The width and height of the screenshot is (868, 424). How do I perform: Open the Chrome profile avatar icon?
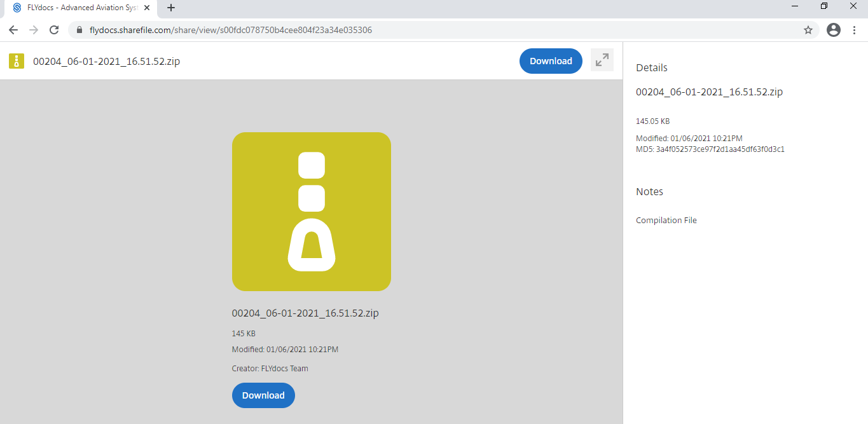(x=833, y=30)
